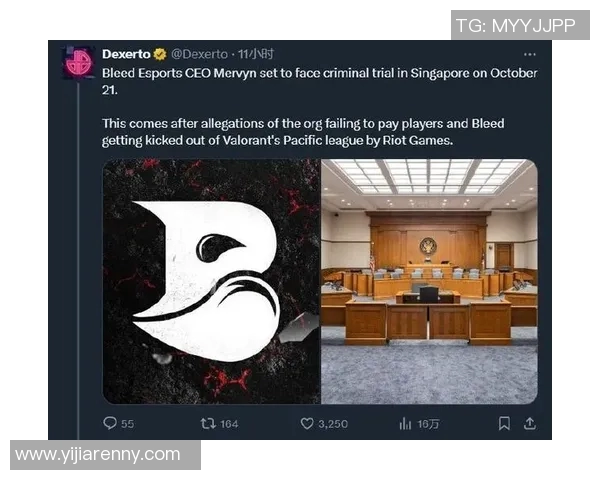600x480 pixels.
Task: Click the 164 retweets count
Action: (x=229, y=424)
